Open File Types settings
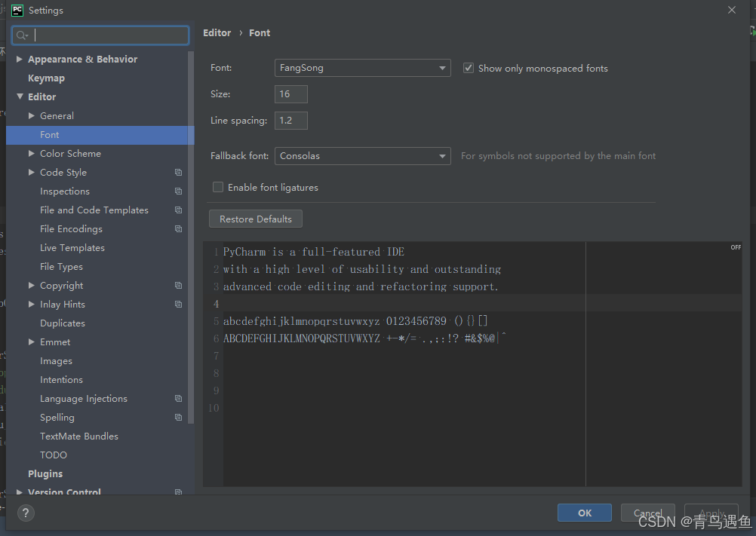 tap(61, 267)
